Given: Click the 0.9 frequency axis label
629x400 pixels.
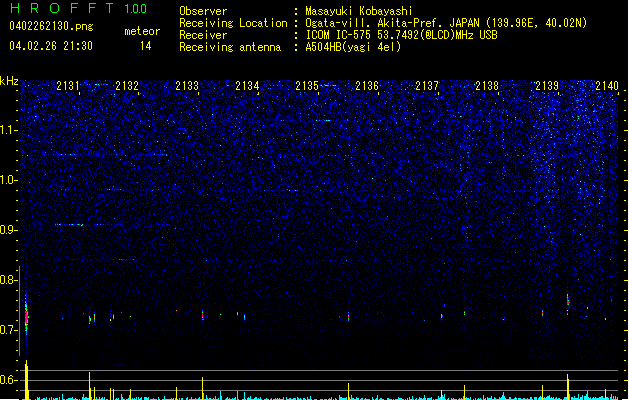Looking at the screenshot, I should (x=9, y=230).
